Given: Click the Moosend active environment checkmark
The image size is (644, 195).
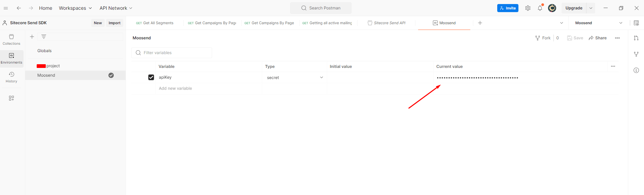Looking at the screenshot, I should click(111, 75).
